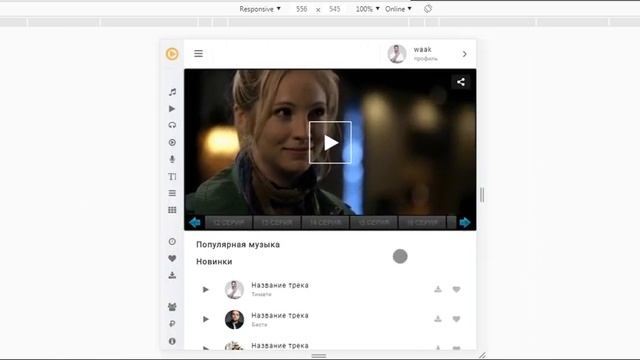Open the solid play triangle sidebar icon
This screenshot has width=640, height=360.
tap(172, 109)
